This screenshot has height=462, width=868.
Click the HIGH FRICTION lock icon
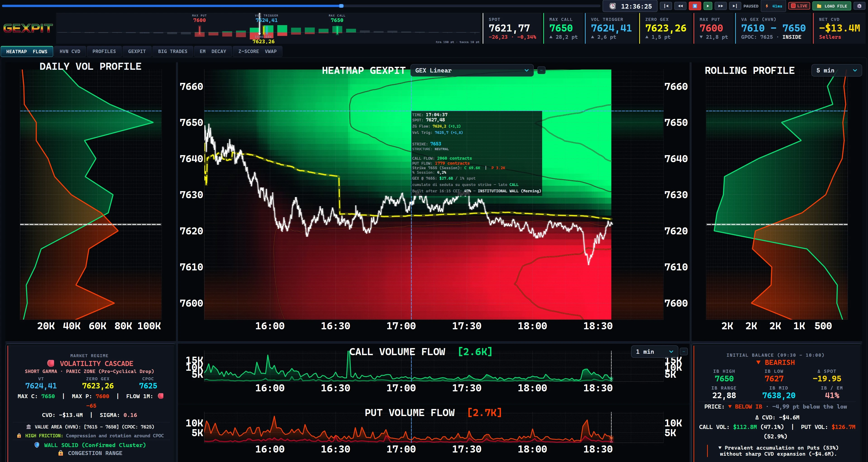click(19, 436)
